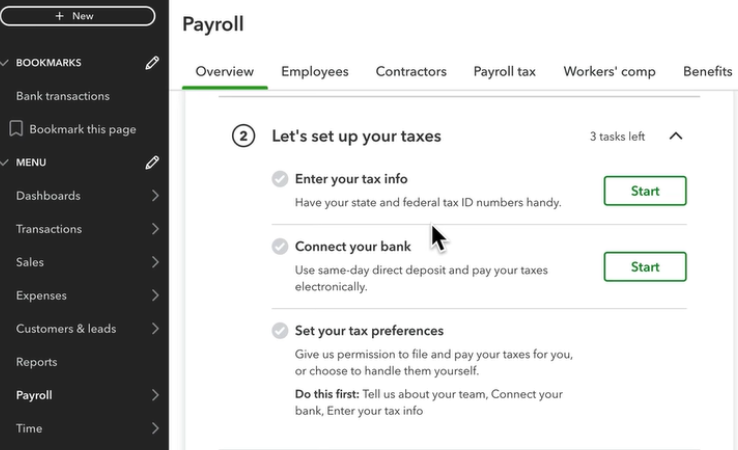This screenshot has height=450, width=738.
Task: Click the Payroll page heading
Action: click(213, 24)
